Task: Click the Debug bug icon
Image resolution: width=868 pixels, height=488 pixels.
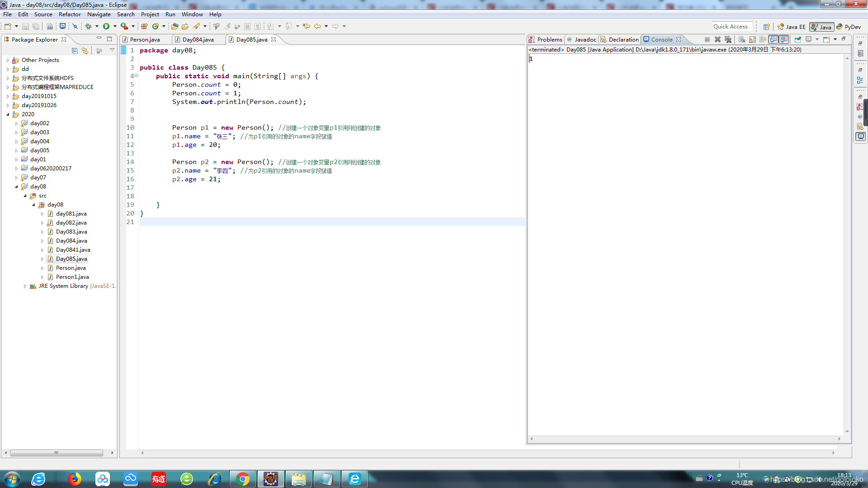Action: (89, 26)
